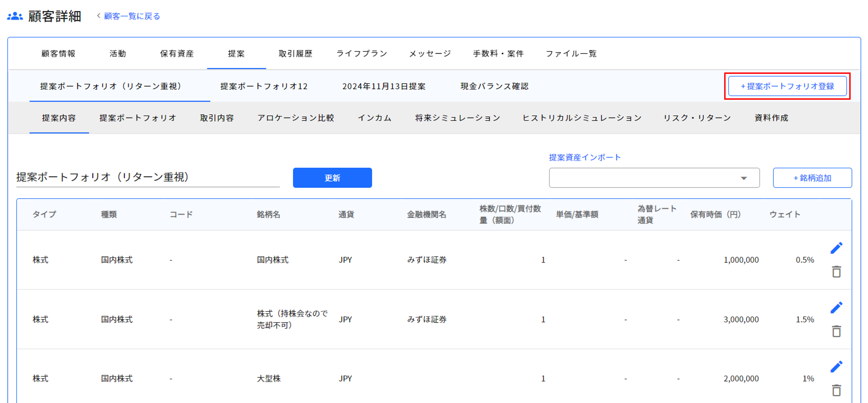
Task: Open the リスク・リターン sub-tab
Action: click(x=697, y=118)
